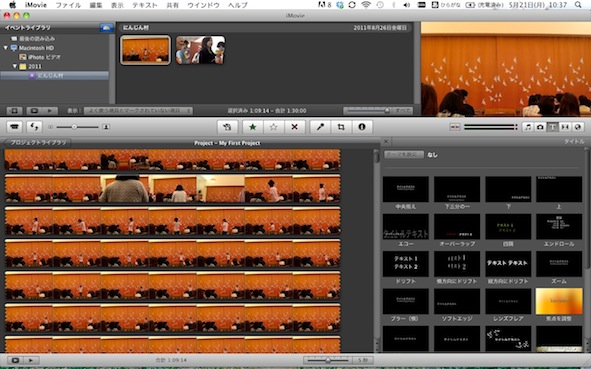Image resolution: width=591 pixels, height=369 pixels.
Task: Reject selection with the red X
Action: point(294,127)
